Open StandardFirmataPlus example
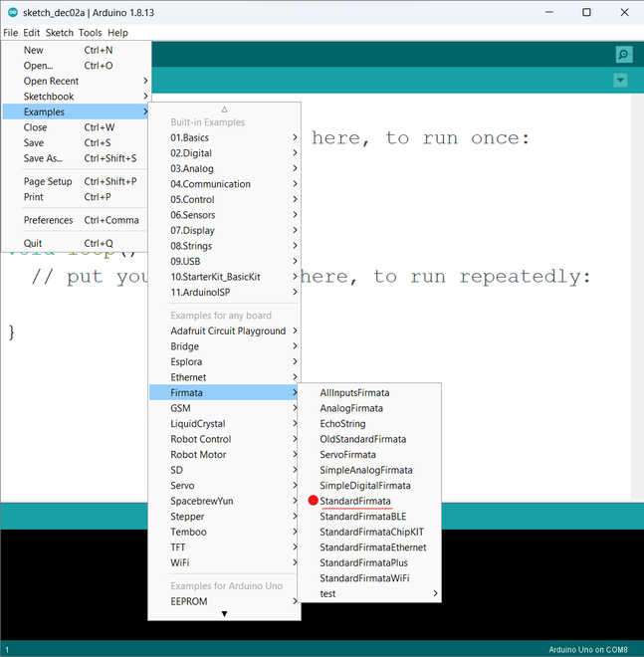644x657 pixels. (369, 562)
